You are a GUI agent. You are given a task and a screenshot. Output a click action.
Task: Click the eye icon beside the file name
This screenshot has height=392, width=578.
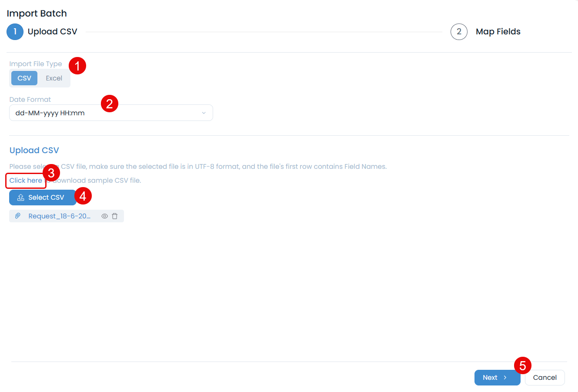[104, 216]
